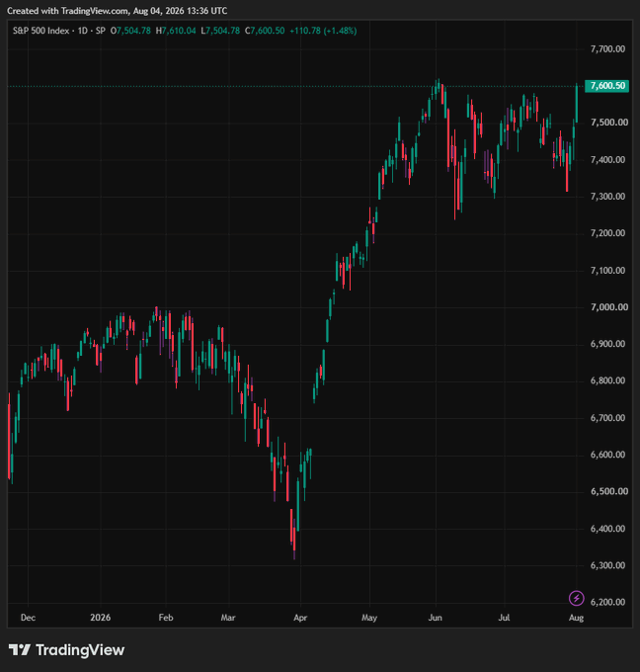
Task: Click the +110.78 (+1.48%) change value
Action: click(x=323, y=31)
